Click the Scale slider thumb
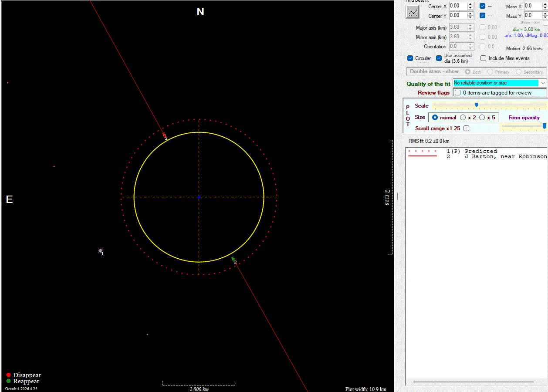Viewport: 548px width, 392px height. [477, 105]
